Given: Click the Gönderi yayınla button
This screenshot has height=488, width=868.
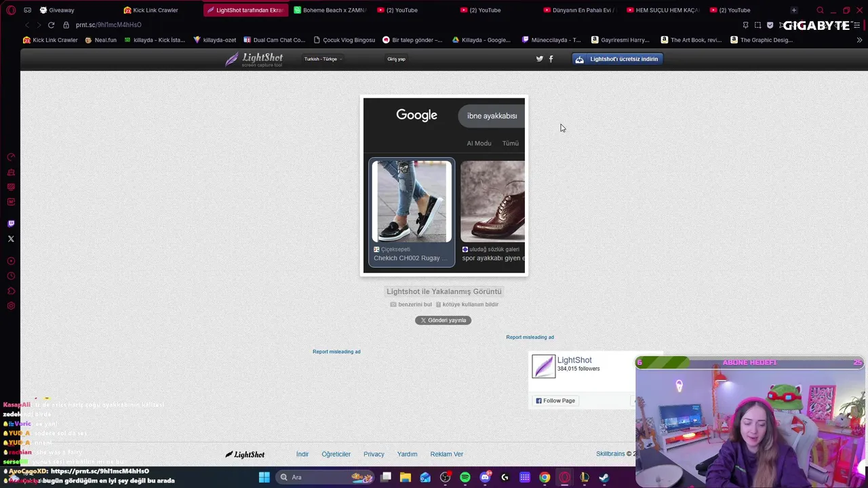Looking at the screenshot, I should pos(443,320).
